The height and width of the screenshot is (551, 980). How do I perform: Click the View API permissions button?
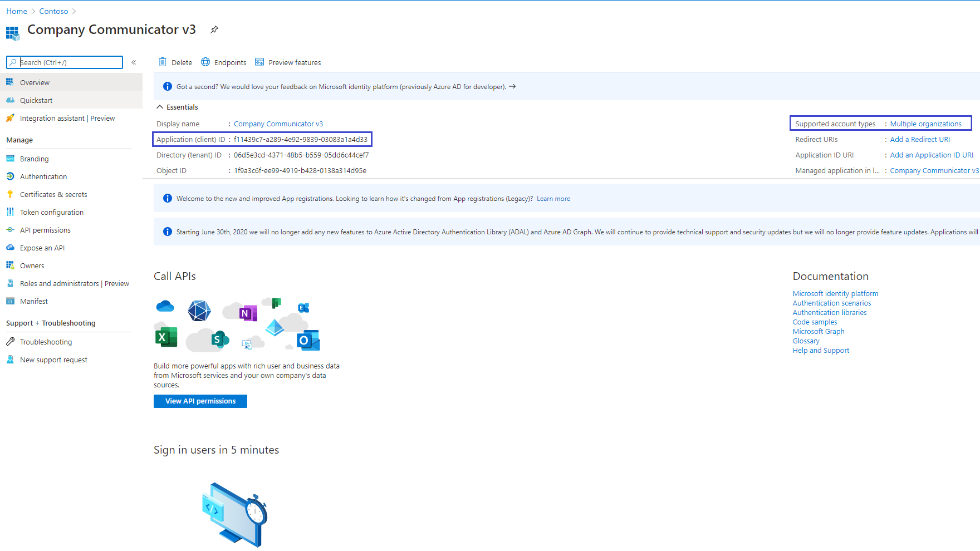(200, 401)
